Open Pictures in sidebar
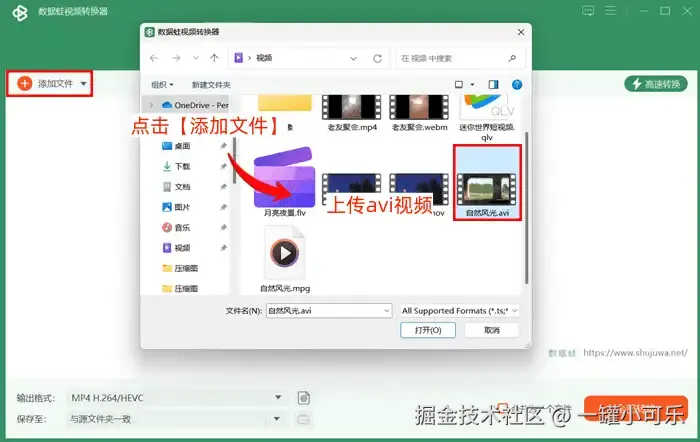The image size is (700, 442). point(176,207)
